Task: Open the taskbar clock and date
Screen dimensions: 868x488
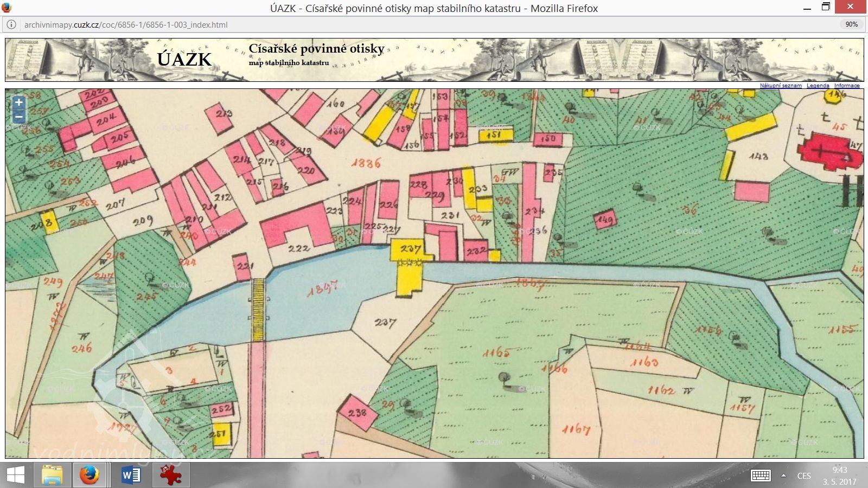Action: point(839,476)
